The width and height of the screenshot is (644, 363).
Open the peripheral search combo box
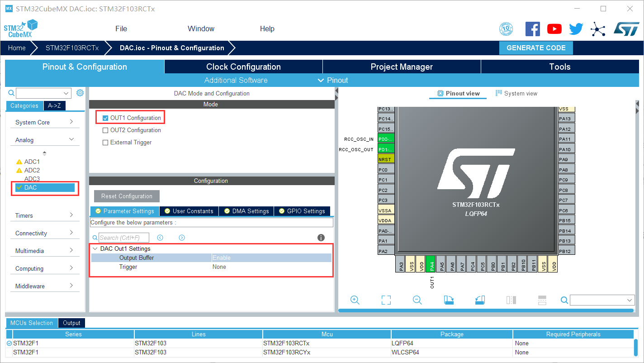[x=43, y=93]
